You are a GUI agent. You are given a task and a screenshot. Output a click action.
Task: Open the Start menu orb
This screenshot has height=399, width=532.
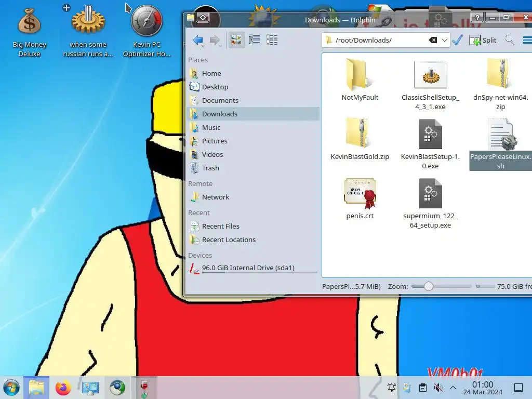coord(11,388)
